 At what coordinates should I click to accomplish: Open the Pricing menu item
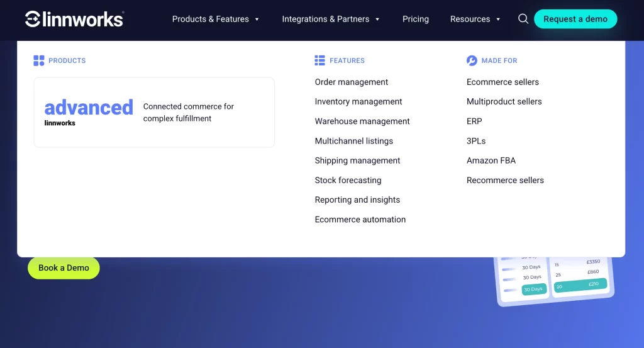point(415,19)
